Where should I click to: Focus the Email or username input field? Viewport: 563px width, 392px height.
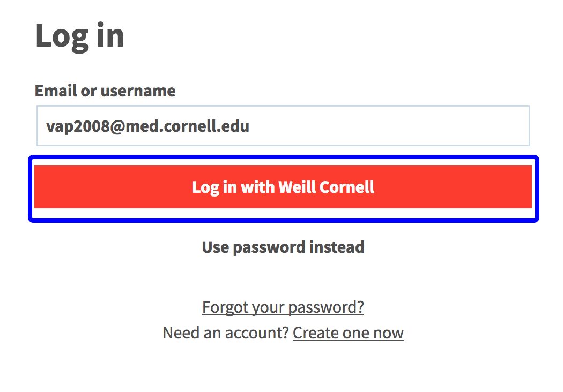pos(283,126)
